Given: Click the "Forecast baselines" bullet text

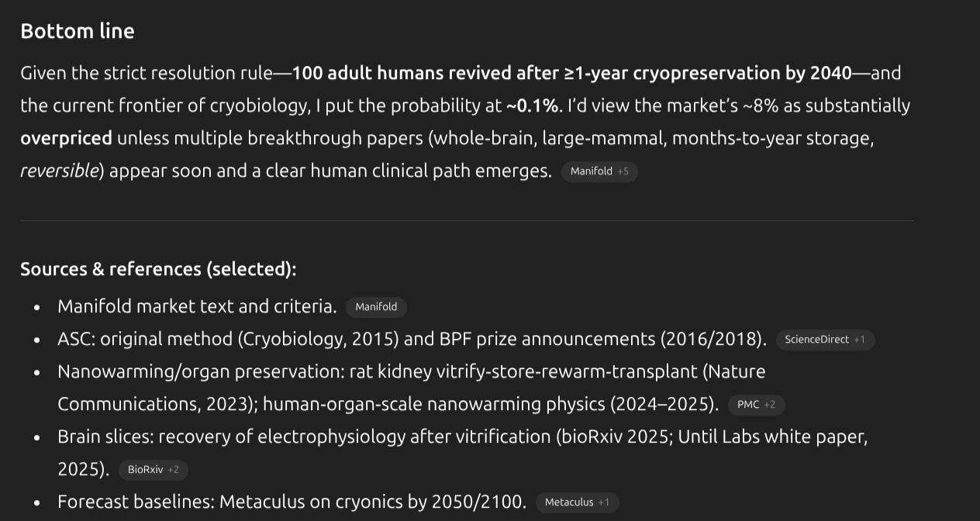Looking at the screenshot, I should click(x=135, y=502).
